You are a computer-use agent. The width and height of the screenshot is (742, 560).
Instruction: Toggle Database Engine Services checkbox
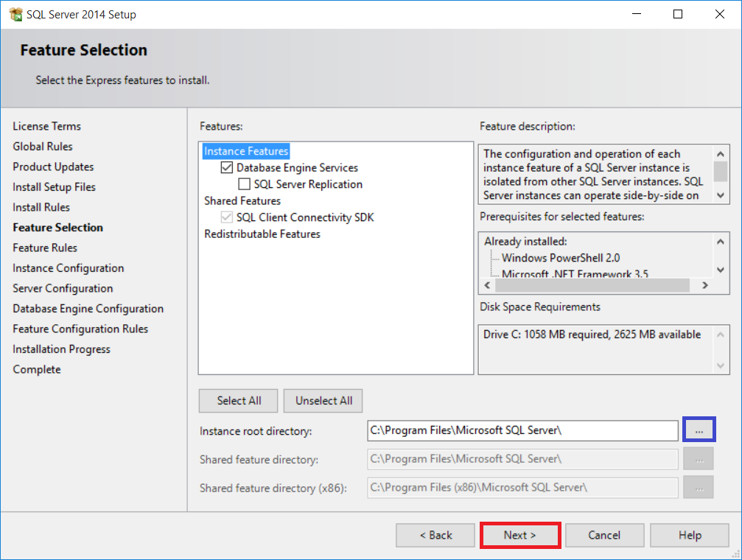(227, 167)
